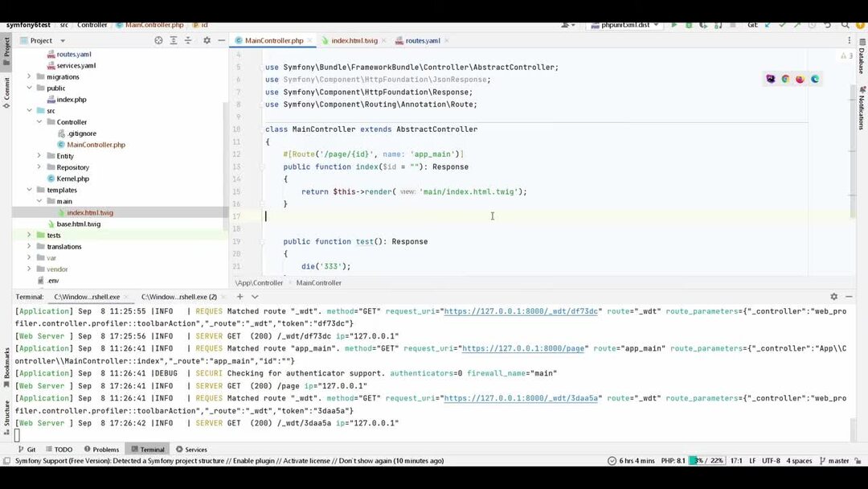The image size is (868, 489).
Task: Open Project panel gear options
Action: 207,40
